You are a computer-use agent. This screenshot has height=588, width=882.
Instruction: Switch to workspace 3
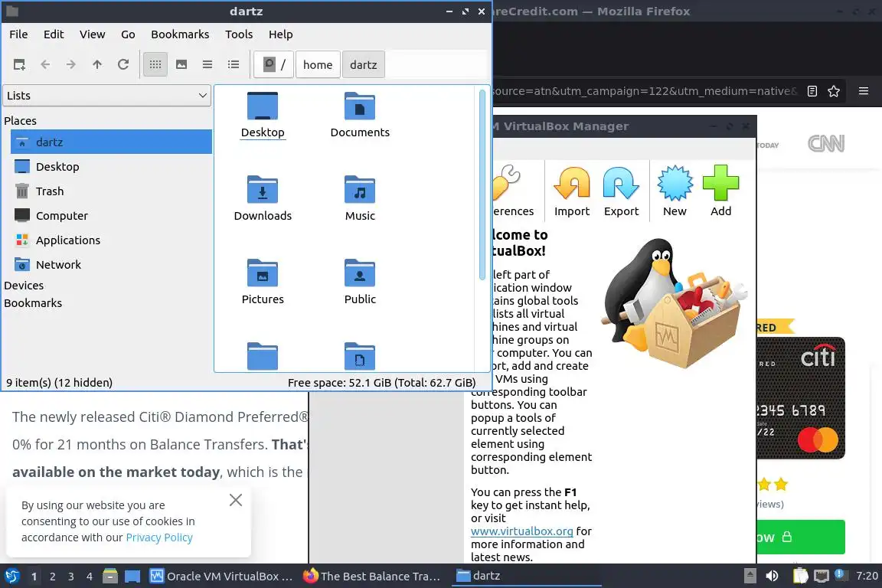pyautogui.click(x=71, y=577)
